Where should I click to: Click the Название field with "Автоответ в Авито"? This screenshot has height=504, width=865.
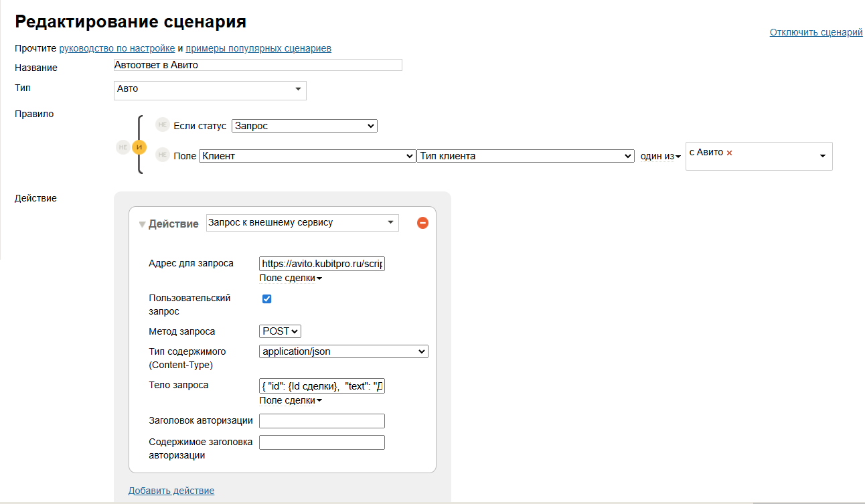(258, 65)
